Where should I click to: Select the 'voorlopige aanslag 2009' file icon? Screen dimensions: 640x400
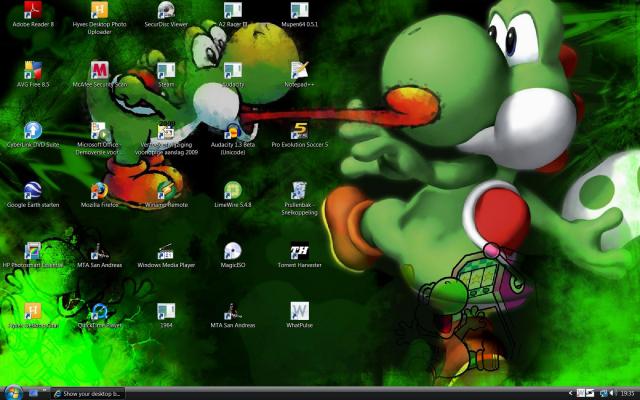[x=166, y=131]
